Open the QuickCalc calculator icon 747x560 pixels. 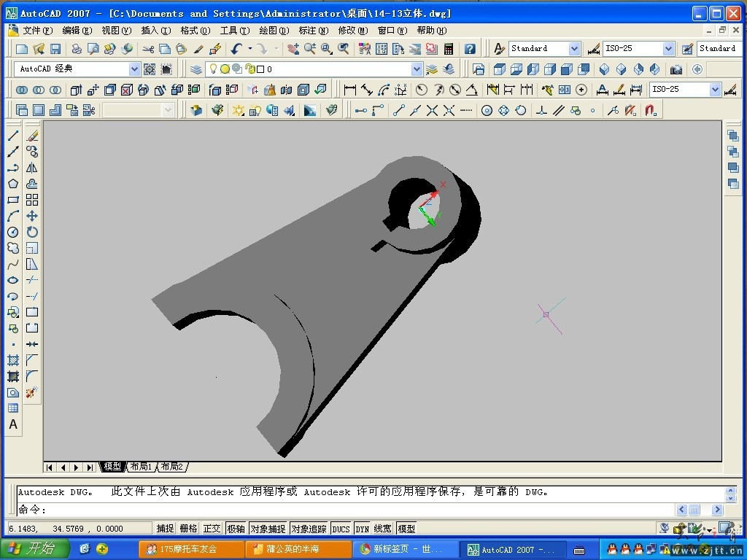tap(449, 49)
